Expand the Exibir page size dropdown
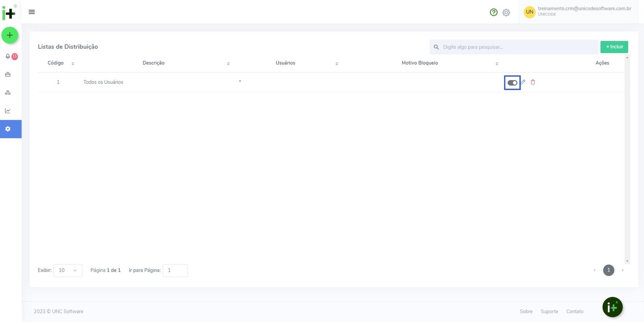 [x=68, y=270]
